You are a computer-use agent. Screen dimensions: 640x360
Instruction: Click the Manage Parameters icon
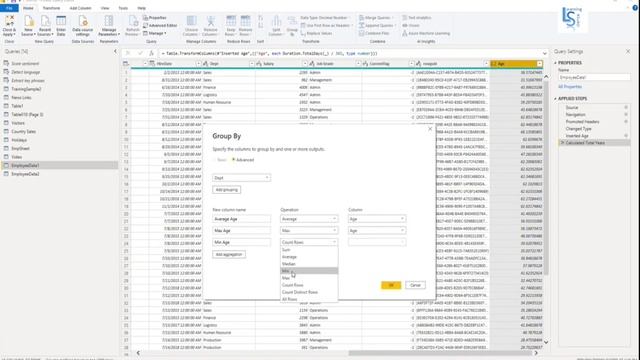pyautogui.click(x=109, y=26)
